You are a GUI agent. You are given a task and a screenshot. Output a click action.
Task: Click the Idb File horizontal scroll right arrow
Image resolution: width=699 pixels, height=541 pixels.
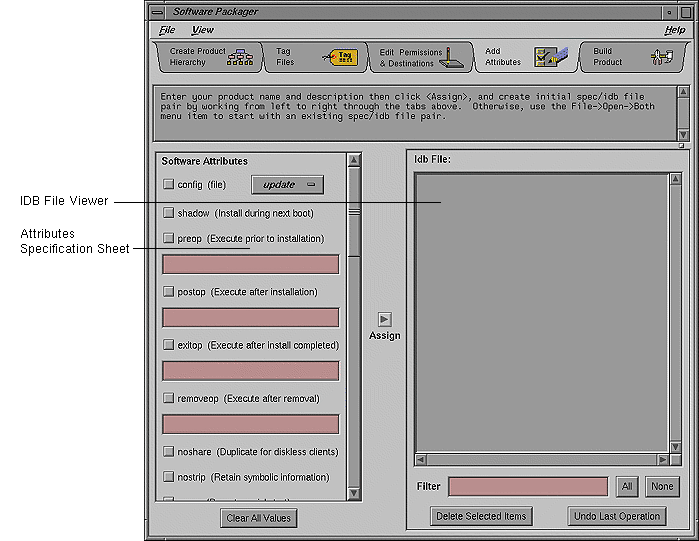tap(663, 459)
